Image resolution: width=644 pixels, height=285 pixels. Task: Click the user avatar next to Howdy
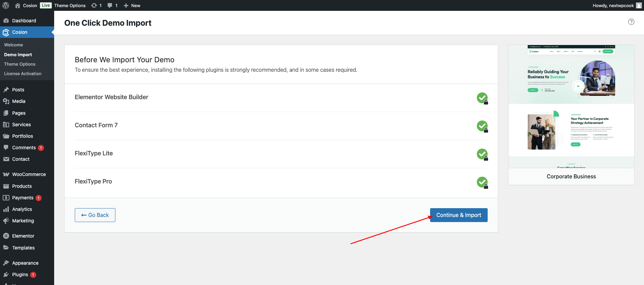click(x=639, y=5)
